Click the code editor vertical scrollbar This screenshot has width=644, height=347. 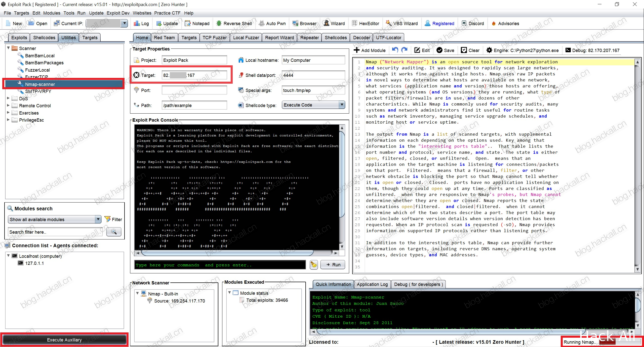click(637, 166)
